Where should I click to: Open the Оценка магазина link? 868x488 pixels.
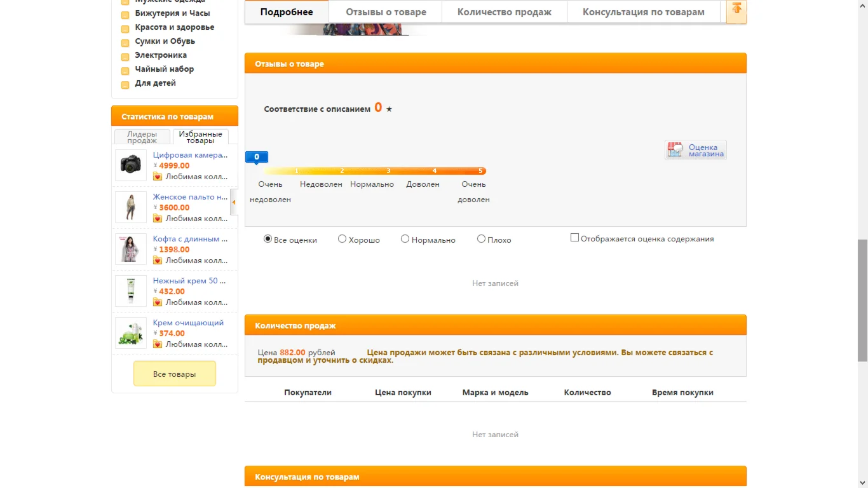coord(706,151)
